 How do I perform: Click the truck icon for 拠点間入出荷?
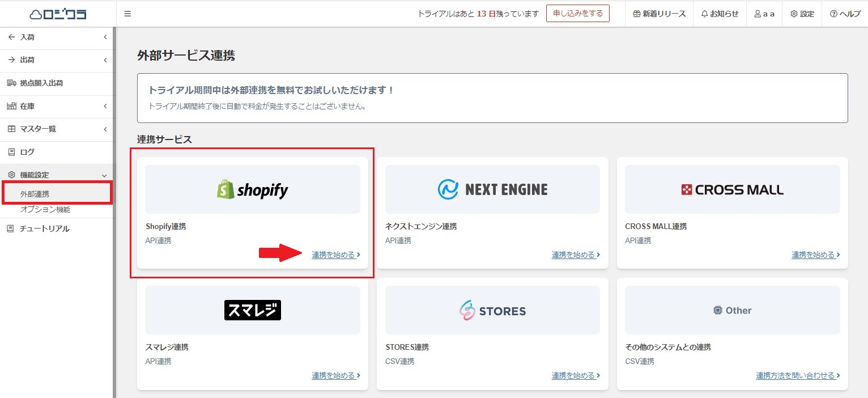tap(11, 83)
